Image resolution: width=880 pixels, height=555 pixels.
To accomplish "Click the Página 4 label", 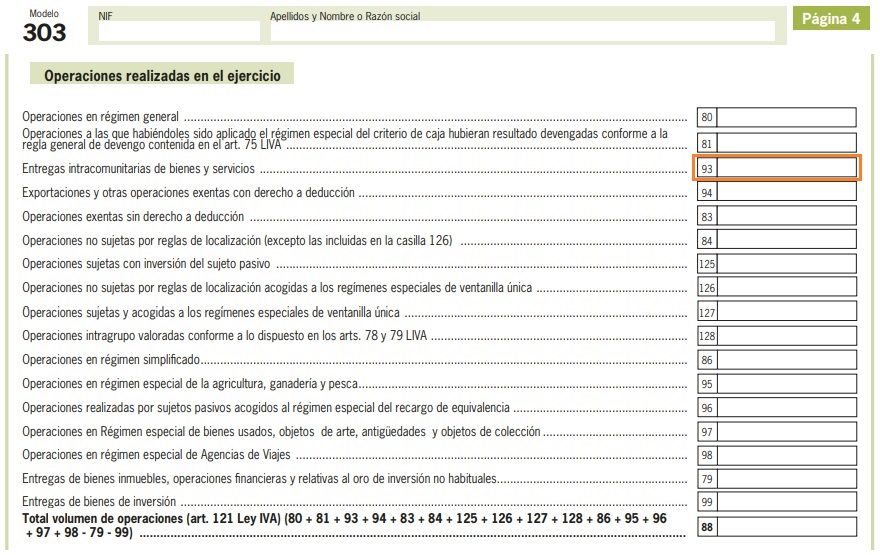I will pyautogui.click(x=831, y=19).
